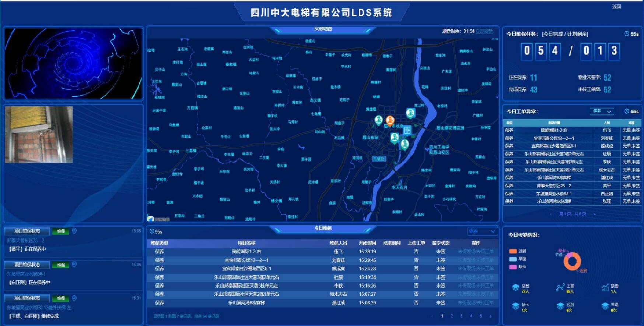Toggle the 迟到 orange legend swatch
Image resolution: width=644 pixels, height=326 pixels.
[x=513, y=251]
